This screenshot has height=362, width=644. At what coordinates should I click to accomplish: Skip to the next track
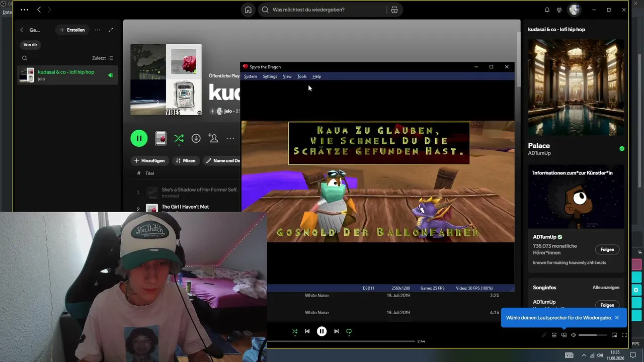coord(337,331)
